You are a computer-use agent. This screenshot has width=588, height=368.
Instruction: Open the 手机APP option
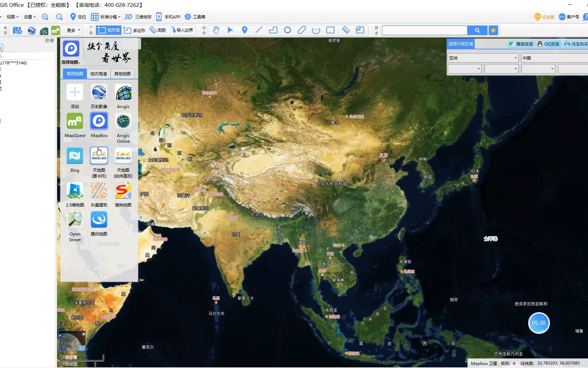[x=168, y=17]
